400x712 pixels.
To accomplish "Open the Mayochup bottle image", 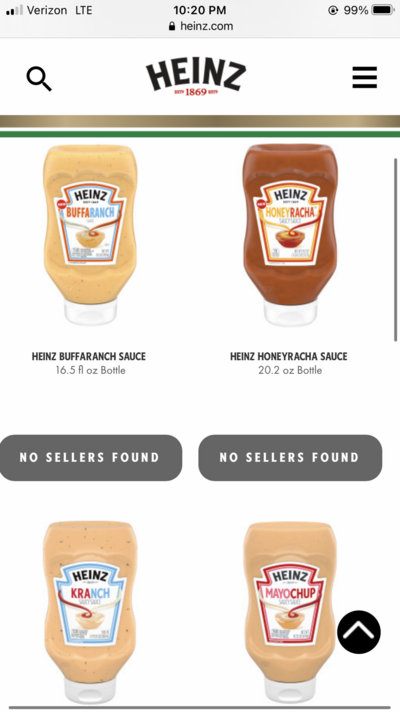I will [x=290, y=612].
